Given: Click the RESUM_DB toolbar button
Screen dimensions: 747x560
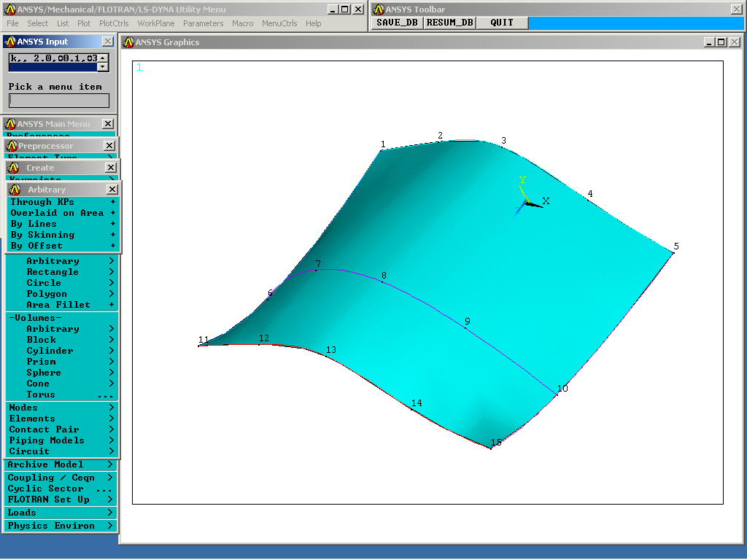Looking at the screenshot, I should [449, 23].
